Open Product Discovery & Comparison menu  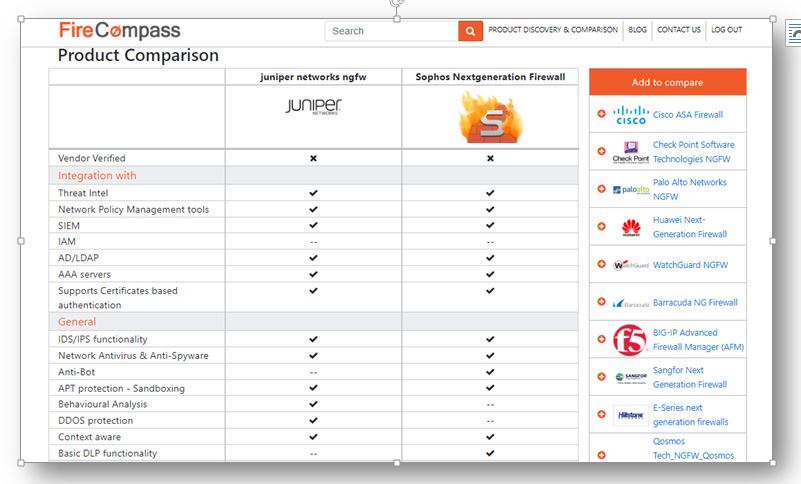(x=553, y=30)
